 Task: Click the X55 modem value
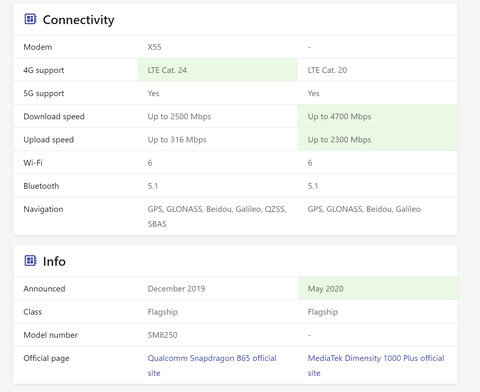[154, 47]
